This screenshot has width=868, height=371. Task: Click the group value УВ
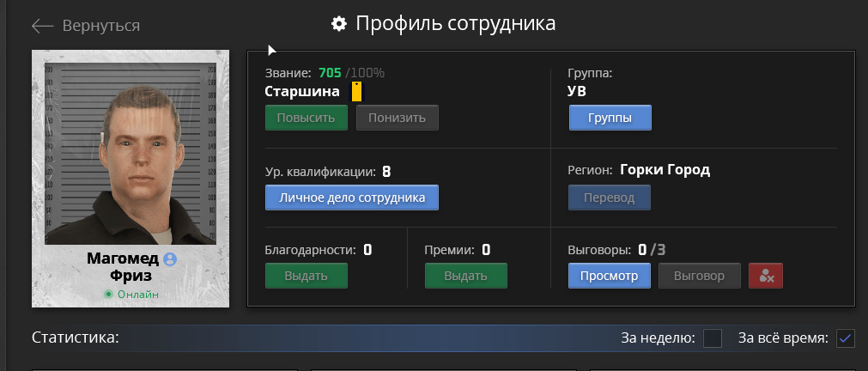(x=577, y=92)
